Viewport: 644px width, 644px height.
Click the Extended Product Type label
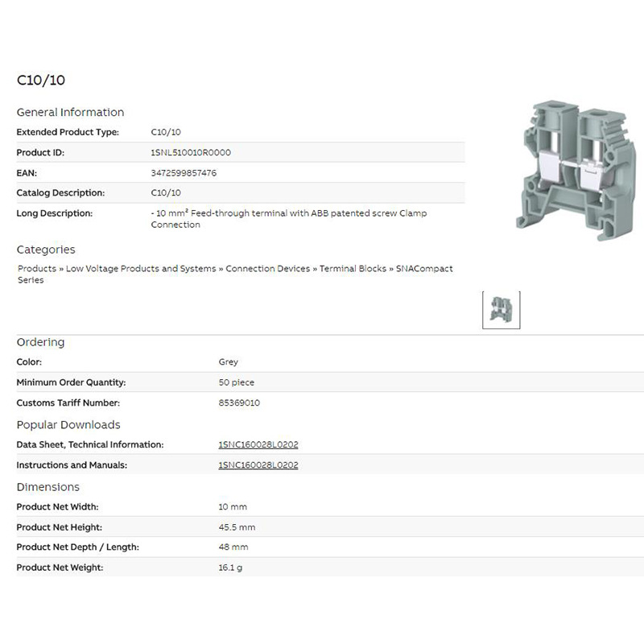68,132
